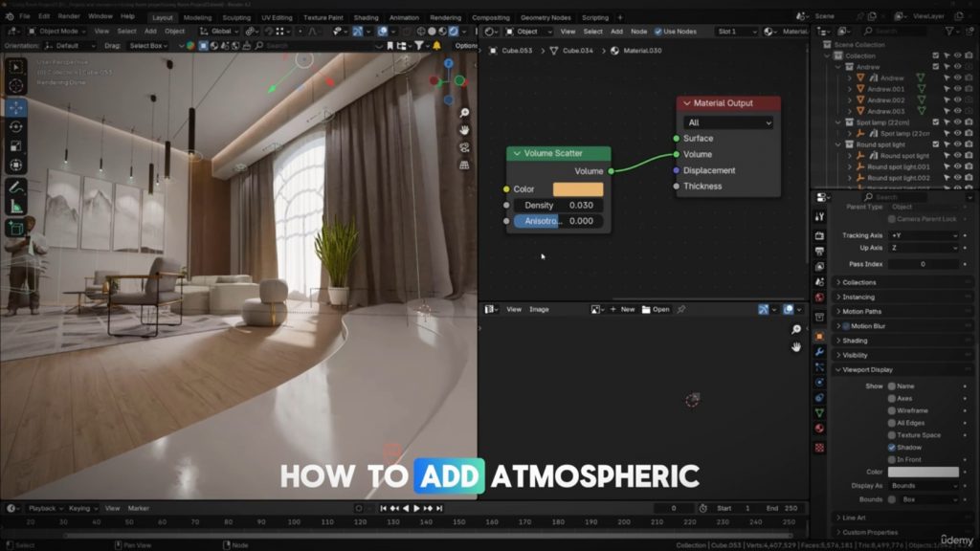Open the Object Mode dropdown

tap(56, 32)
